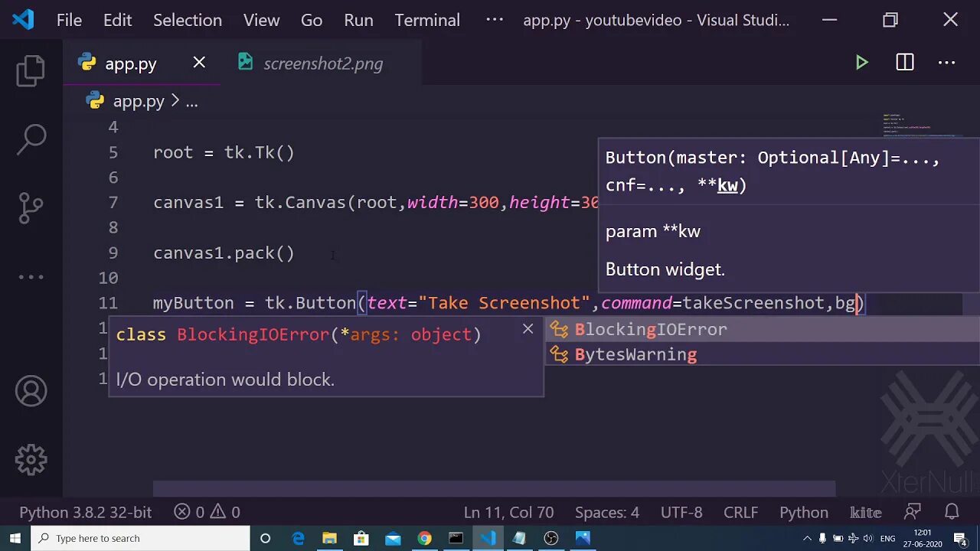The image size is (980, 551).
Task: Open Photos app from taskbar
Action: tap(583, 538)
